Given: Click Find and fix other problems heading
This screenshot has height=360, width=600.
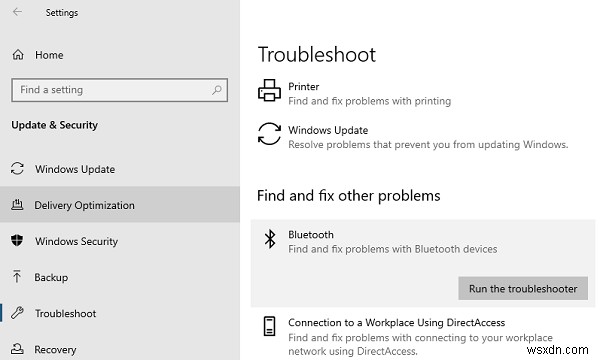Looking at the screenshot, I should point(349,195).
